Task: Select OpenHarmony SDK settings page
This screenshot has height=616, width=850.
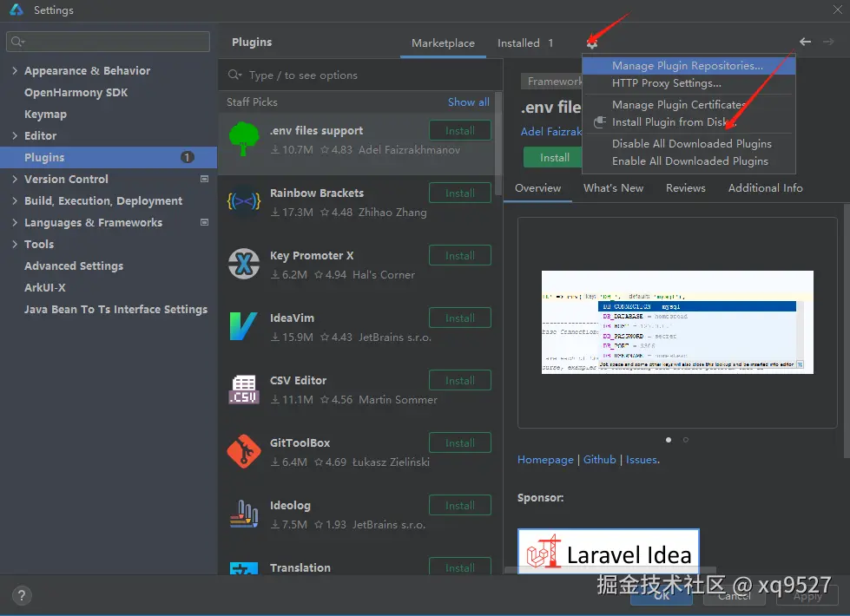Action: click(x=76, y=92)
